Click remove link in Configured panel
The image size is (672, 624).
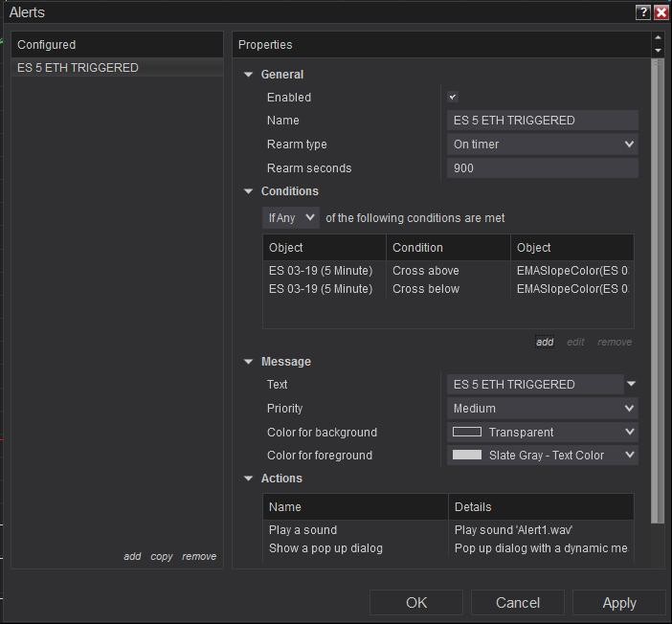tap(199, 556)
